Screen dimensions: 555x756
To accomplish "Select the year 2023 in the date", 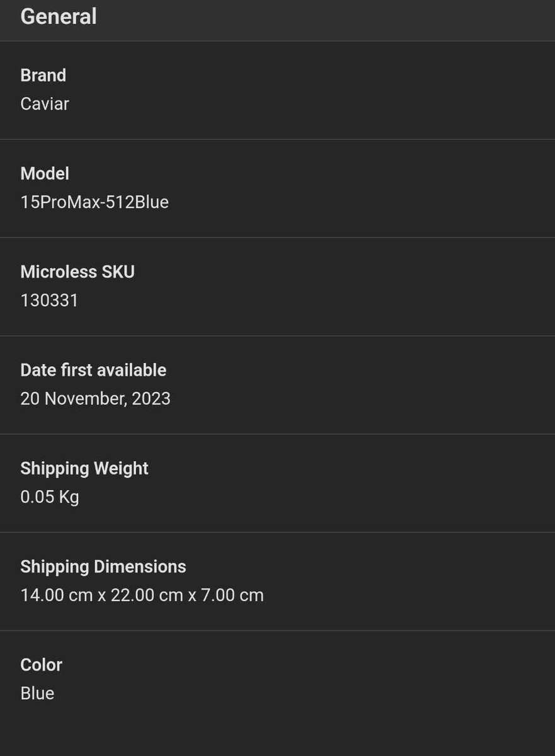I will pos(151,399).
